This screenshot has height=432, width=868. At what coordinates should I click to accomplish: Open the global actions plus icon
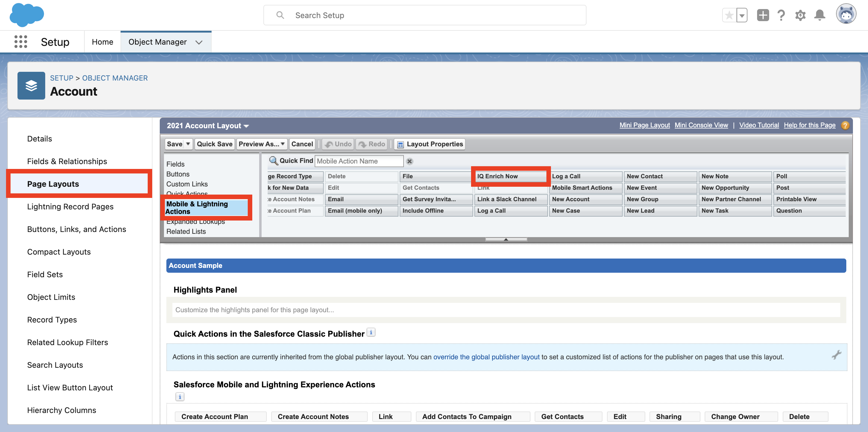(763, 15)
